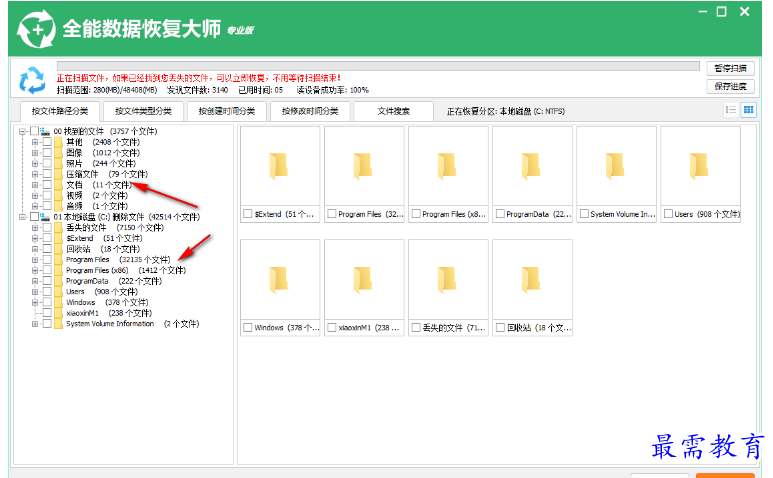
Task: Click the 保存进度 button
Action: click(x=731, y=87)
